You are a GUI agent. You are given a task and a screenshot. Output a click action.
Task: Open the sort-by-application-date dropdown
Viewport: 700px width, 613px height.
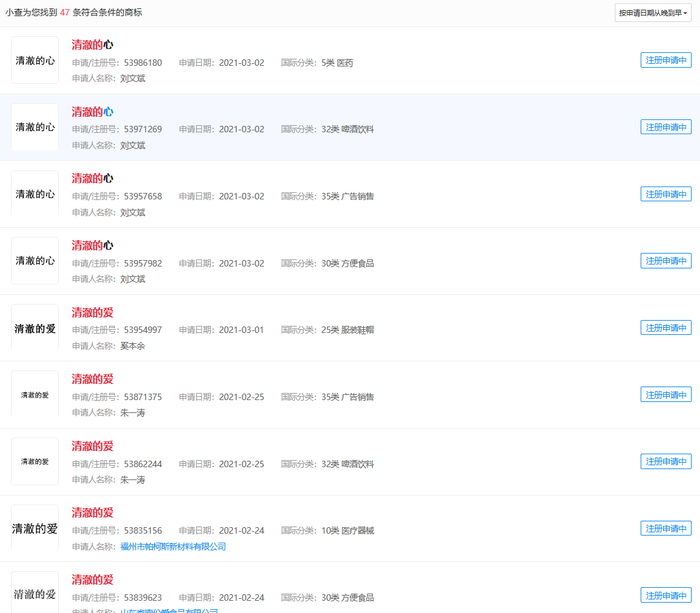tap(652, 13)
